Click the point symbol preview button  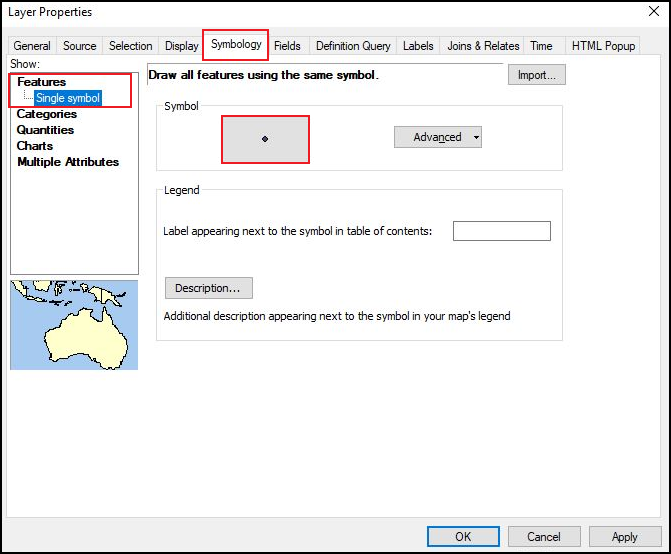[265, 139]
